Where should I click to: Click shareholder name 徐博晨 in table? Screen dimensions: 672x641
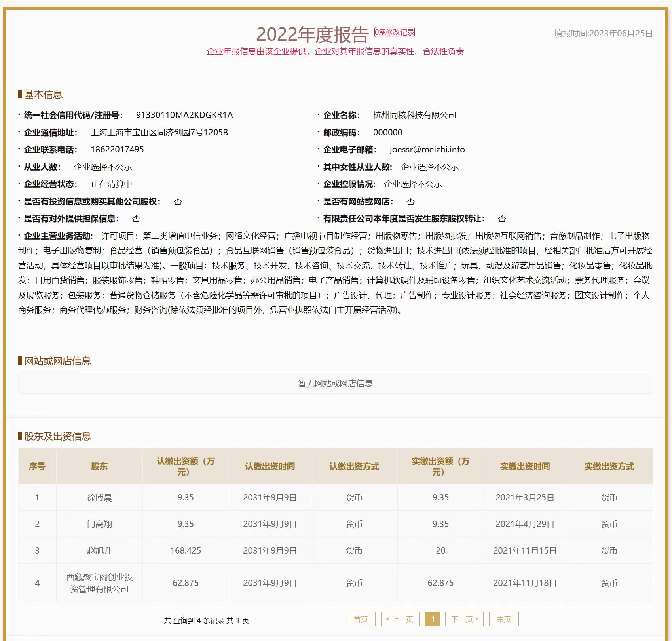tap(99, 498)
